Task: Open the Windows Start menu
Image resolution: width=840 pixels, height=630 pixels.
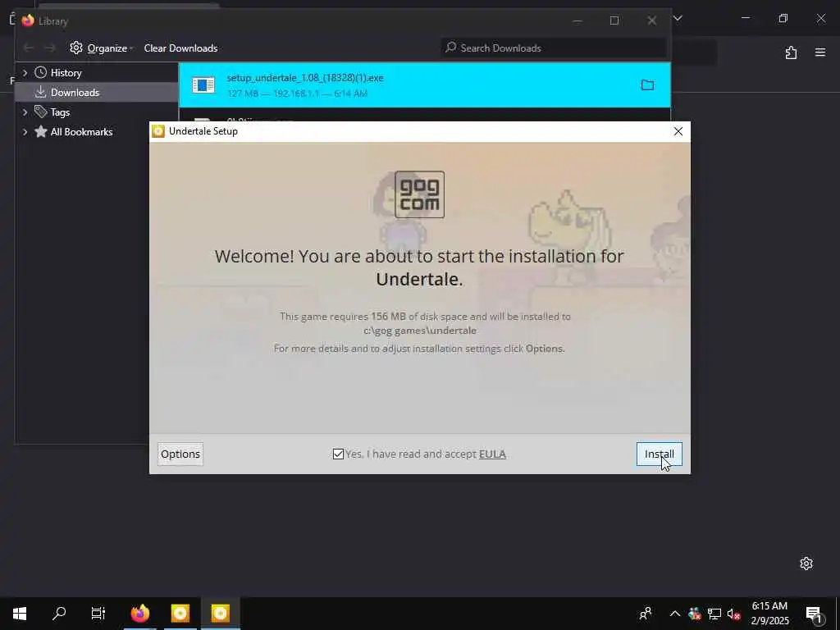Action: tap(20, 614)
